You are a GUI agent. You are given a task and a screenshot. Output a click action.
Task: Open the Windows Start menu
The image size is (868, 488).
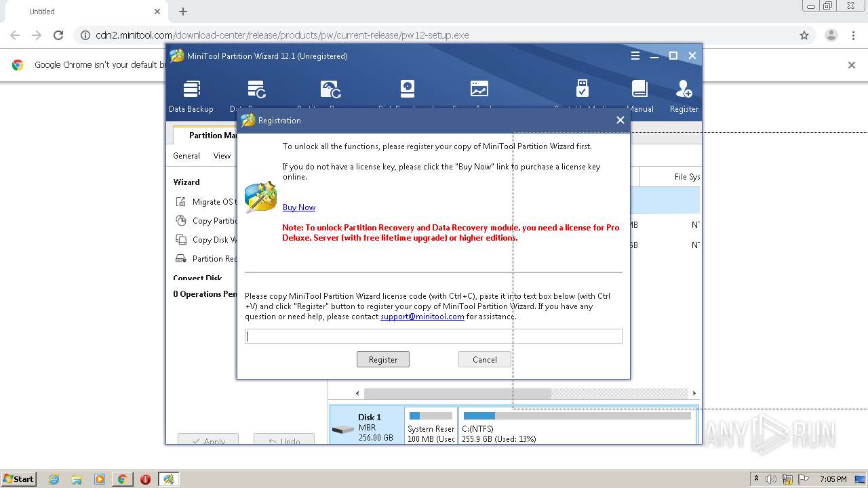[18, 479]
